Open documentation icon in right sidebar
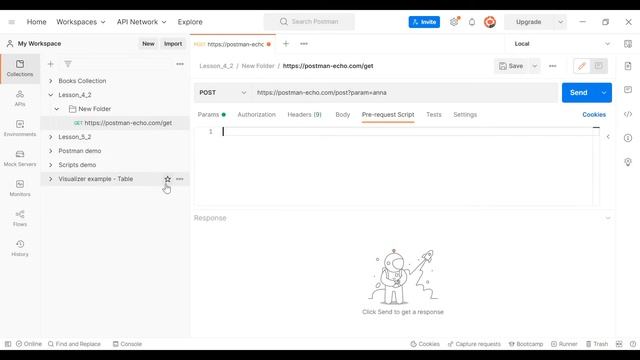Viewport: 640px width, 360px height. pyautogui.click(x=628, y=66)
